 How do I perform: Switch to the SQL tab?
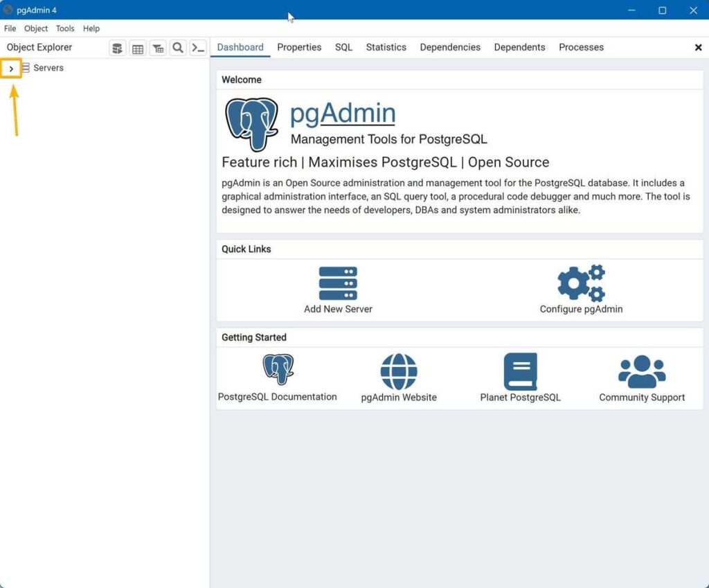tap(343, 47)
